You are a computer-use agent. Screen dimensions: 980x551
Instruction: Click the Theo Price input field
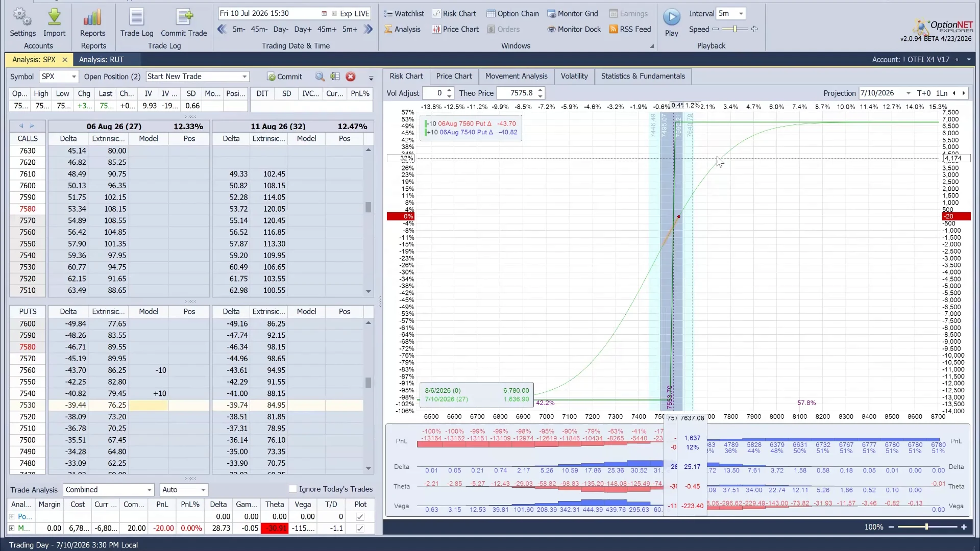coord(516,93)
